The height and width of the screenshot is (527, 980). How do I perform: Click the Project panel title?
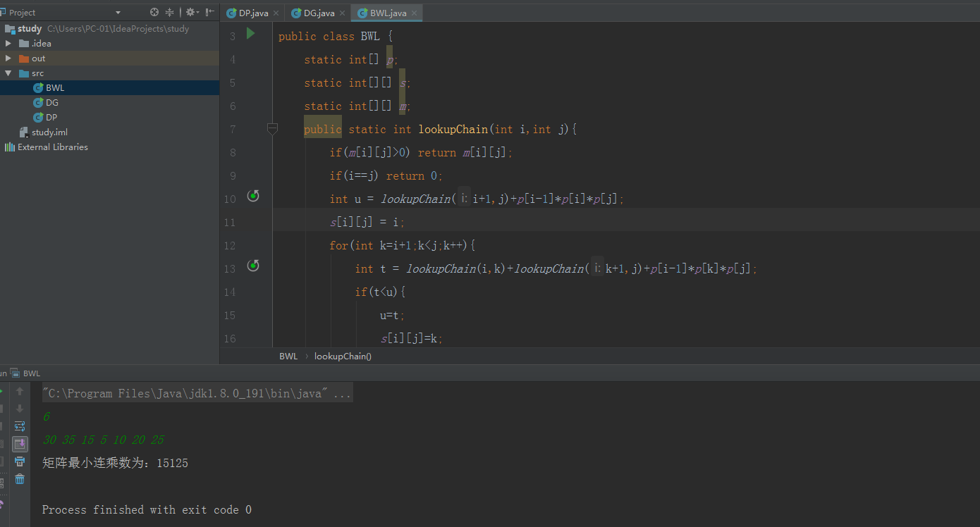22,13
